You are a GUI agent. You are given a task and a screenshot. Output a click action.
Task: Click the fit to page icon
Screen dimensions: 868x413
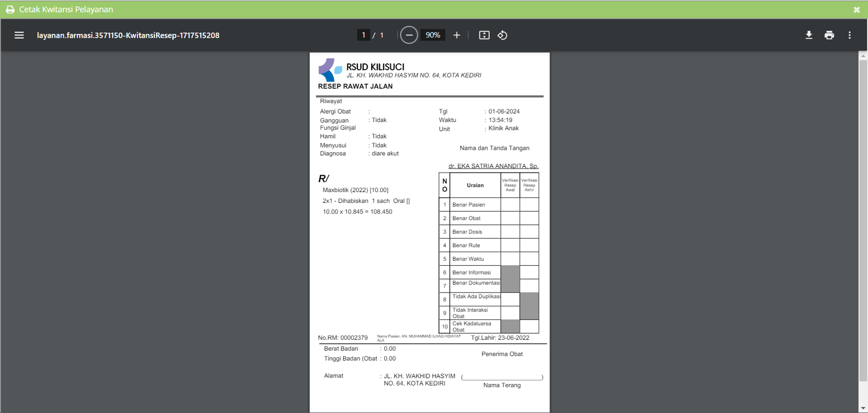[484, 35]
